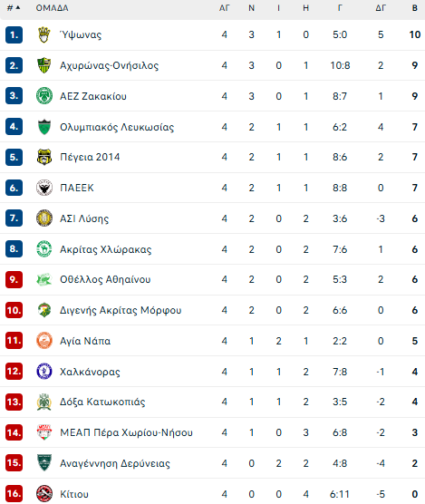Viewport: 425px width, 504px height.
Task: Select the blue rank 1 position badge
Action: pos(14,34)
